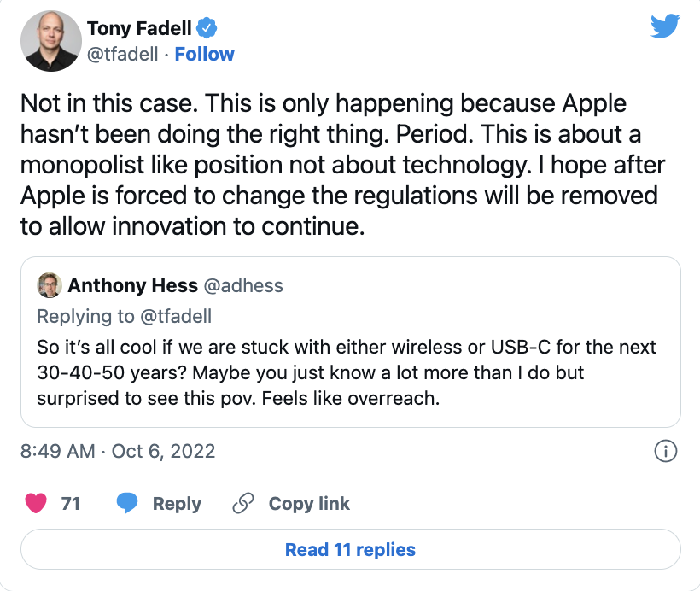Open the tweet info circle icon
Screen dimensions: 700x591
[x=665, y=451]
